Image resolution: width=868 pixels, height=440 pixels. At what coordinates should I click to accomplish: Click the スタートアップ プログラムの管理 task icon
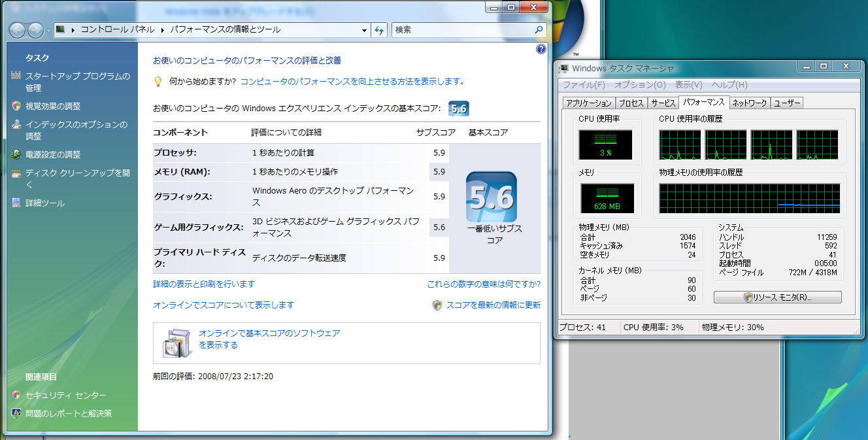click(x=16, y=76)
